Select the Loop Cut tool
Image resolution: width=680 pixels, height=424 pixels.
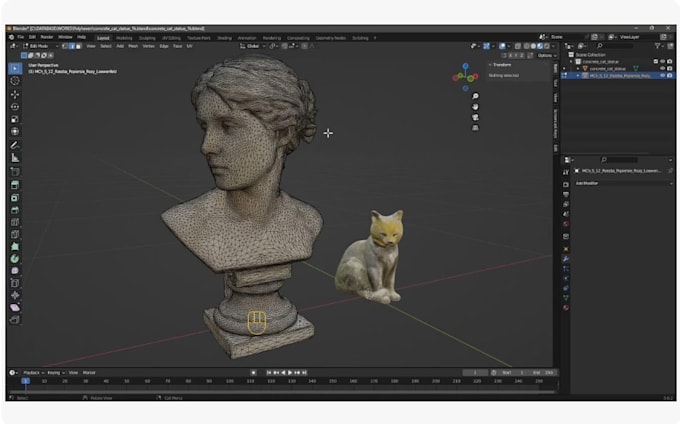[15, 222]
